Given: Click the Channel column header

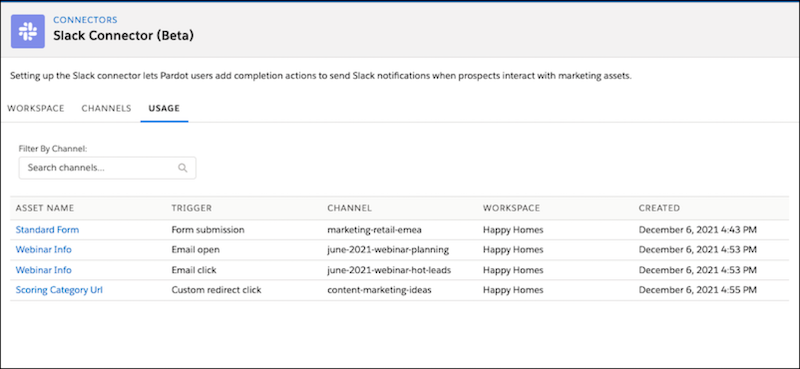Looking at the screenshot, I should coord(349,208).
